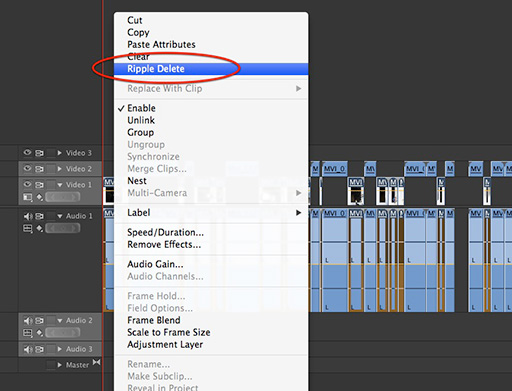
Task: Toggle Video 1 track output eye
Action: 27,184
